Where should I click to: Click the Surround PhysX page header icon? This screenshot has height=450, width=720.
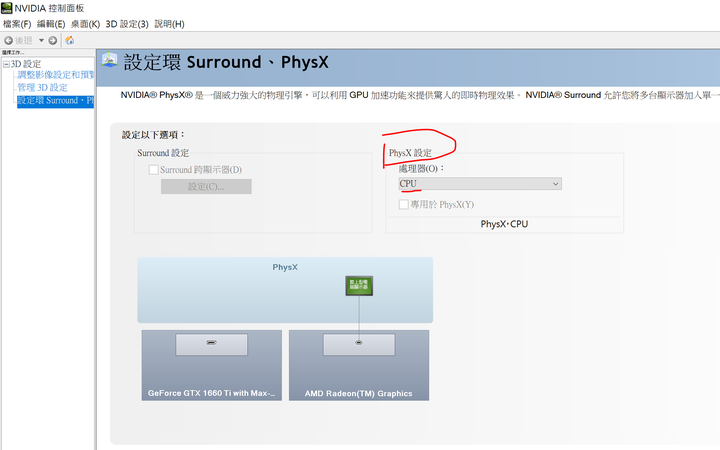(x=110, y=60)
